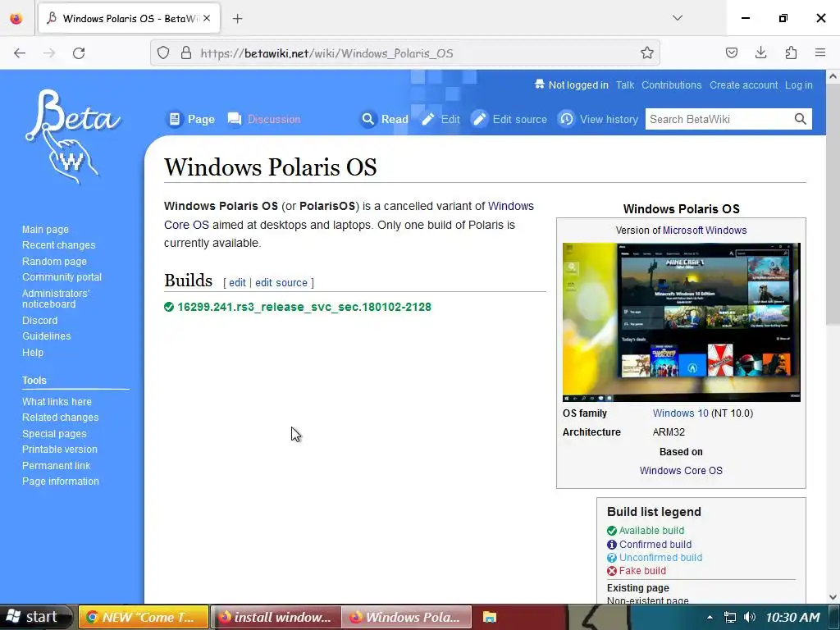The height and width of the screenshot is (630, 840).
Task: Open the Microsoft Windows infobox link
Action: (705, 231)
